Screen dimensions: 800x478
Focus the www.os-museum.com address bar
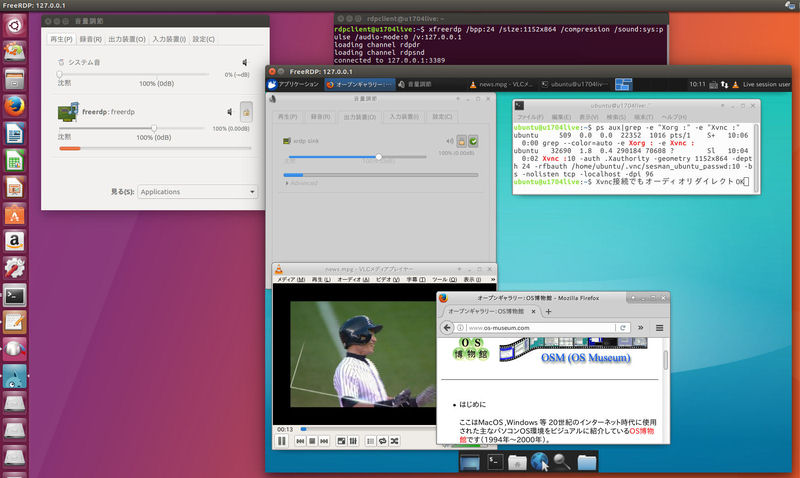541,328
